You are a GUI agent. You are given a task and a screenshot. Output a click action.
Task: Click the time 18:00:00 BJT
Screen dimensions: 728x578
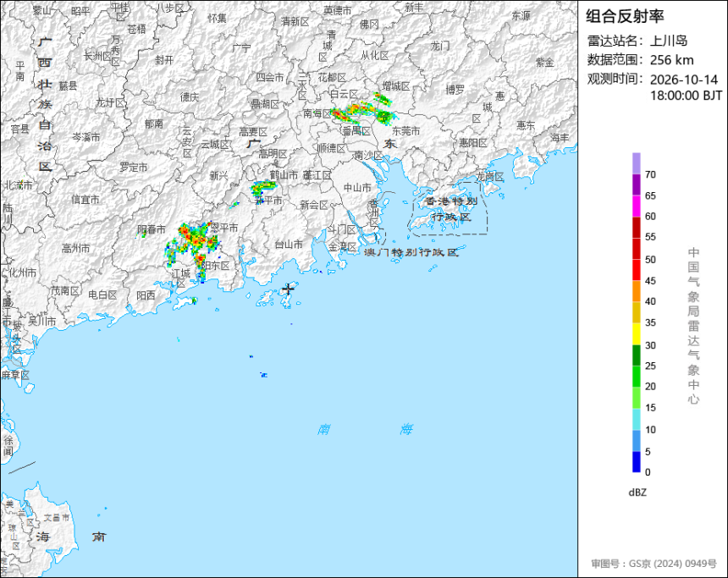click(x=687, y=96)
